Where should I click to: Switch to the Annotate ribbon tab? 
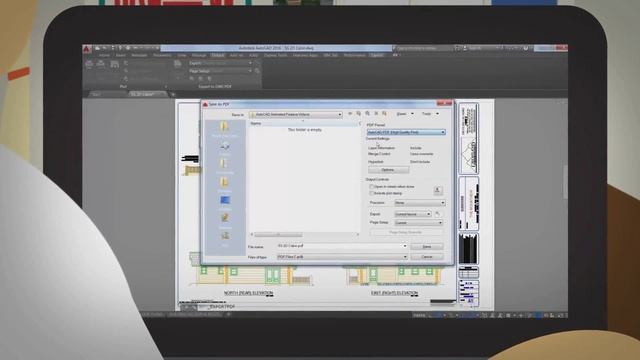click(139, 55)
